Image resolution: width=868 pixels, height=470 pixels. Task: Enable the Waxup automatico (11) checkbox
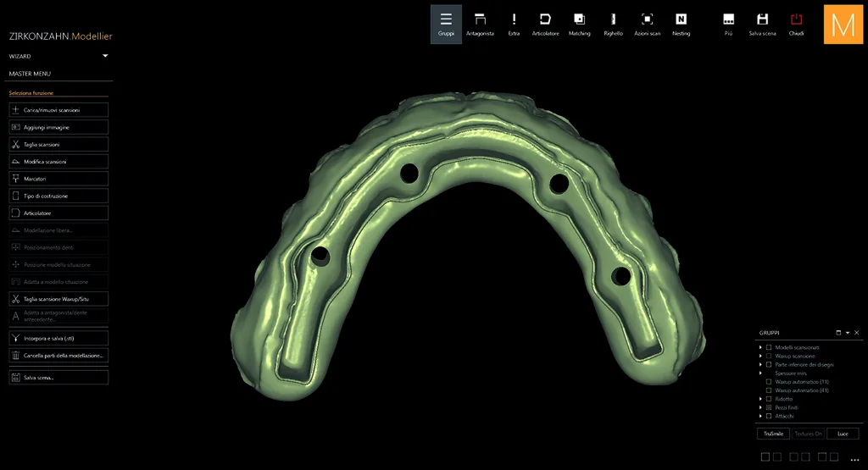[768, 382]
